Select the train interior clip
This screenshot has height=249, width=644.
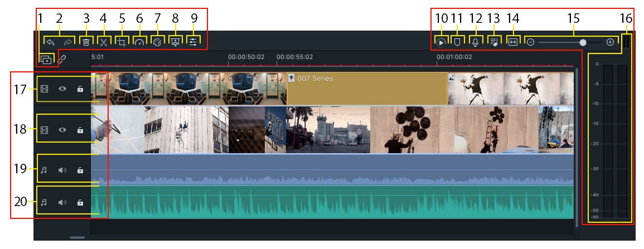[x=188, y=89]
